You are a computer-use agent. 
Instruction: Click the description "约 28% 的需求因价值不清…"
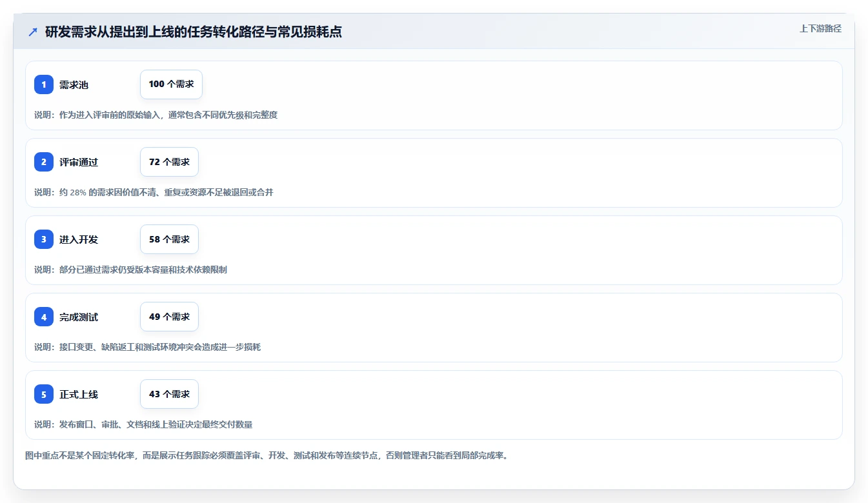[154, 192]
